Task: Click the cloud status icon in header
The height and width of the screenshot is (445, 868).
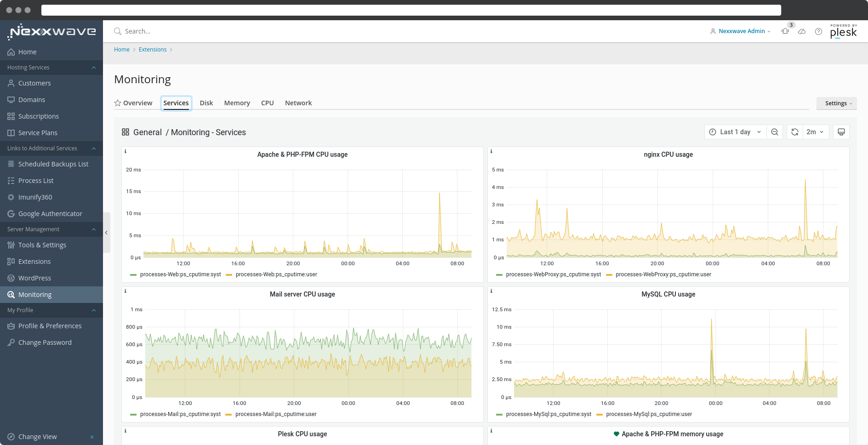Action: click(x=802, y=31)
